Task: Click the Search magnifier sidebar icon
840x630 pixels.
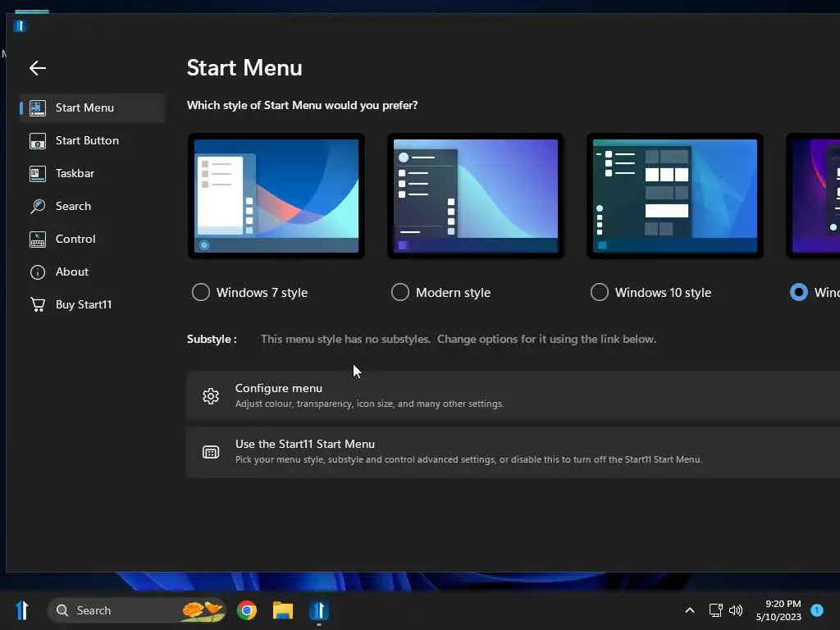Action: click(38, 206)
